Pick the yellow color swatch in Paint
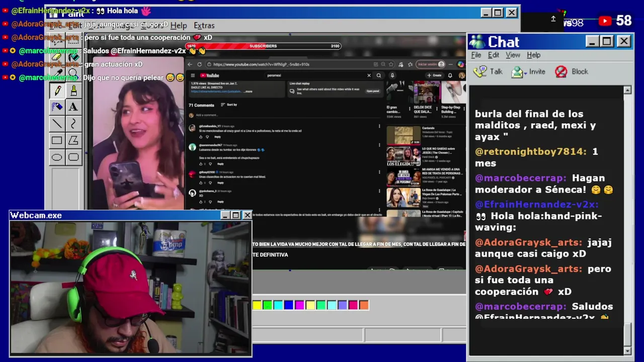Image resolution: width=644 pixels, height=362 pixels. (257, 305)
